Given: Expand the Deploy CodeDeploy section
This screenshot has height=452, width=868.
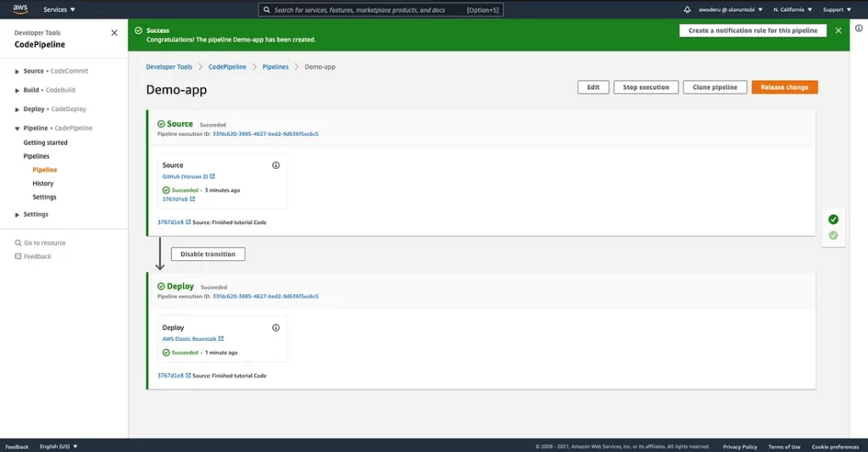Looking at the screenshot, I should coord(17,109).
